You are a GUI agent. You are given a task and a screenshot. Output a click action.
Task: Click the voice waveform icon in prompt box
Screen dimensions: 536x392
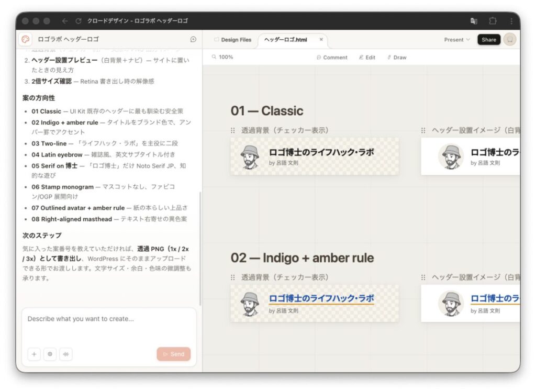click(x=65, y=354)
